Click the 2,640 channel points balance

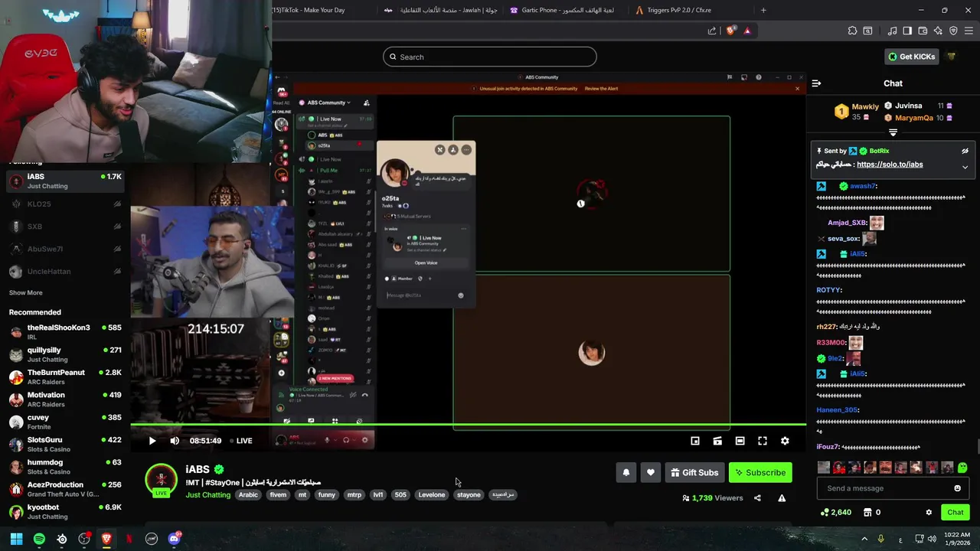pyautogui.click(x=835, y=513)
